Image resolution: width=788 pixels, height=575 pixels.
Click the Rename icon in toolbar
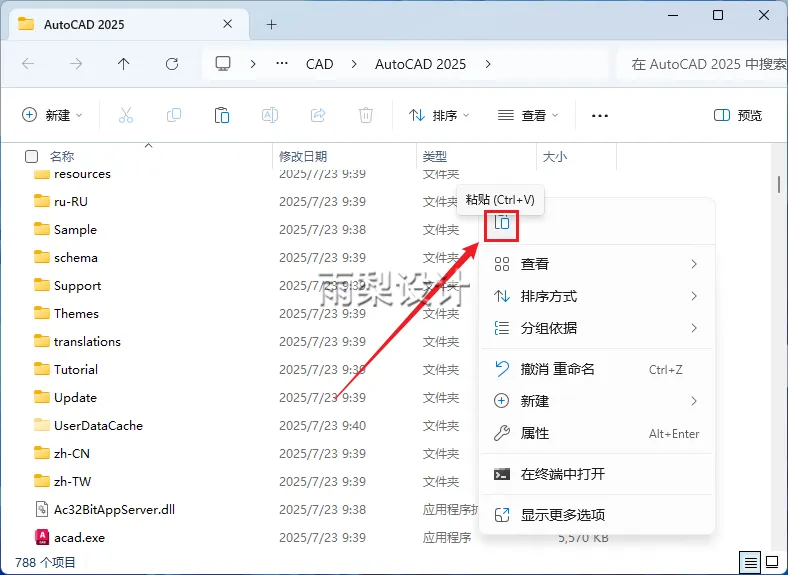[270, 115]
